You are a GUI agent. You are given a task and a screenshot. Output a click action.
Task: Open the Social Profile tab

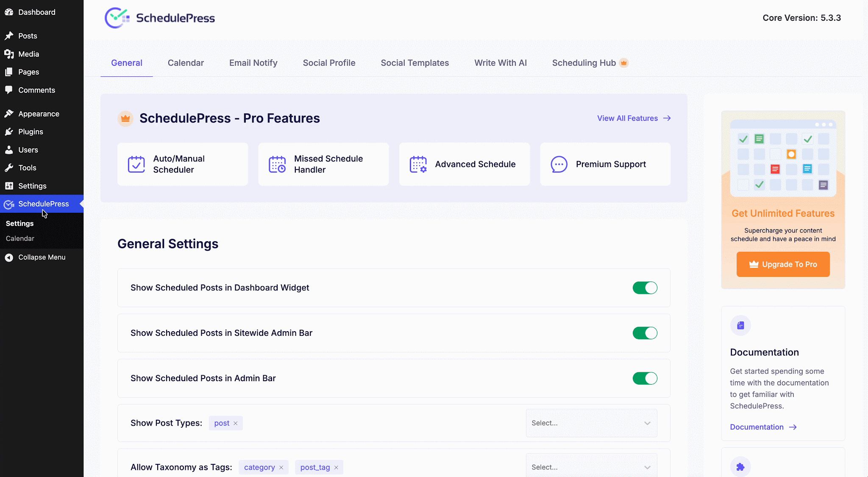(x=329, y=63)
